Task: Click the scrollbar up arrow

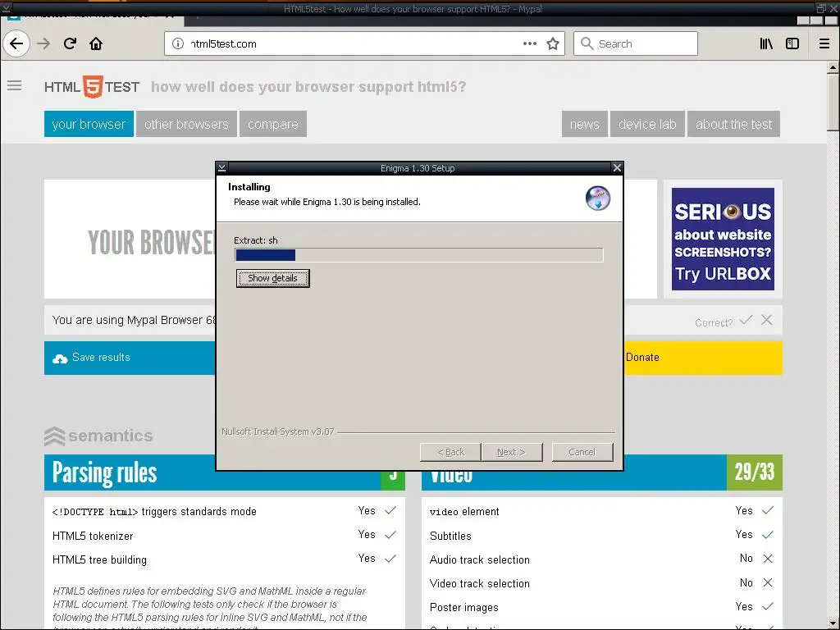Action: tap(833, 67)
